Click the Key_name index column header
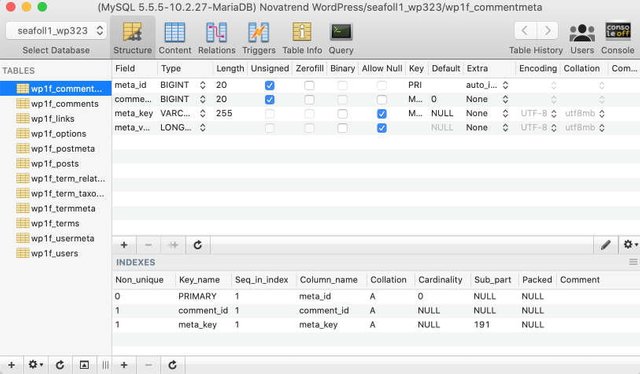Image resolution: width=640 pixels, height=374 pixels. (x=203, y=280)
